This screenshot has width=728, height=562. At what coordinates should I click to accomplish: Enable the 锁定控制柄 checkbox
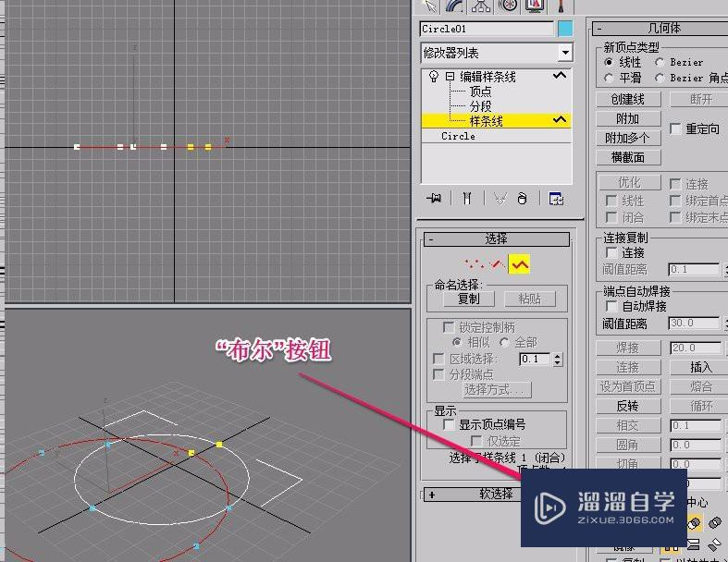pos(449,327)
